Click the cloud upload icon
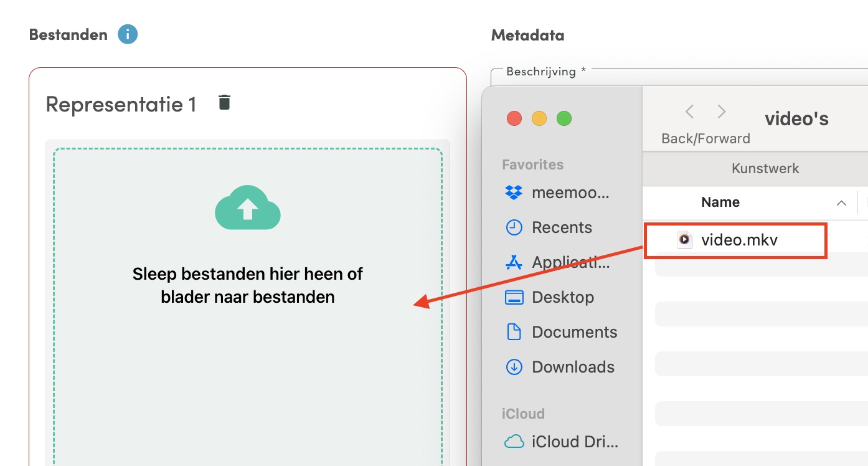Image resolution: width=868 pixels, height=466 pixels. tap(248, 207)
